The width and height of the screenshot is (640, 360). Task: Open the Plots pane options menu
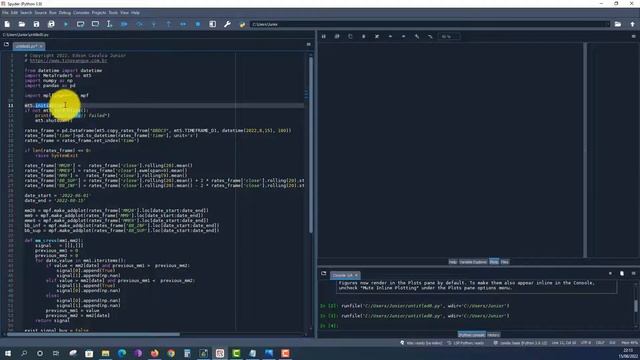(x=633, y=36)
